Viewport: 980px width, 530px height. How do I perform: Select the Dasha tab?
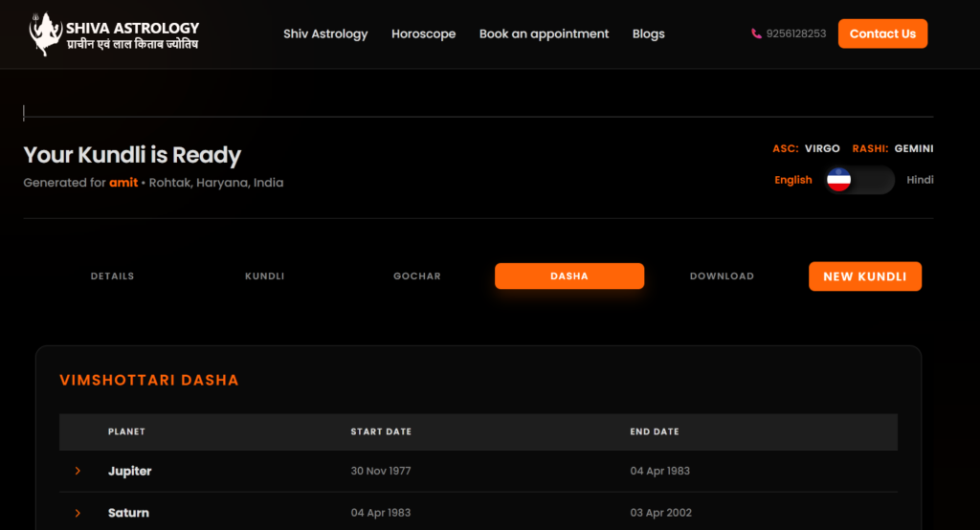pyautogui.click(x=569, y=276)
